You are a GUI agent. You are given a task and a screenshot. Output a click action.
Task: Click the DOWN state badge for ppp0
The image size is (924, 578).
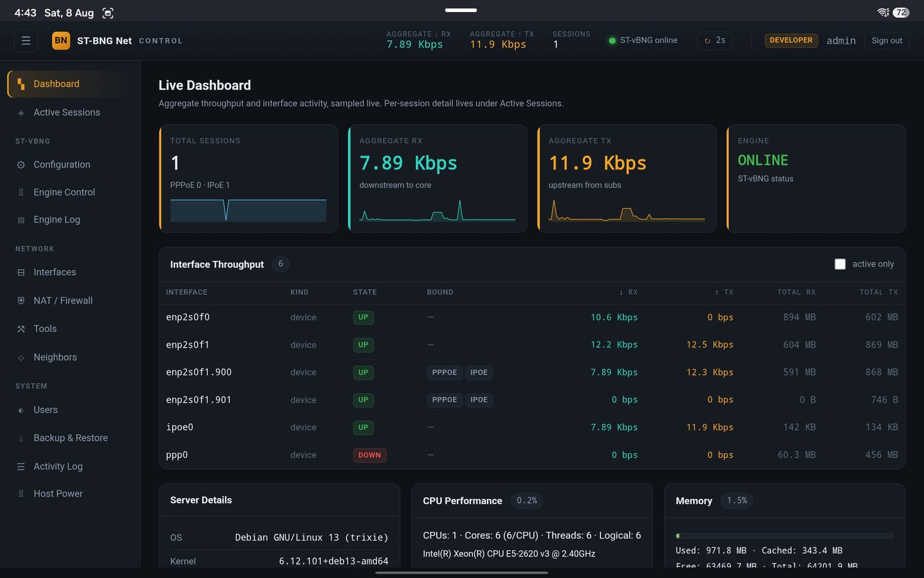(370, 455)
